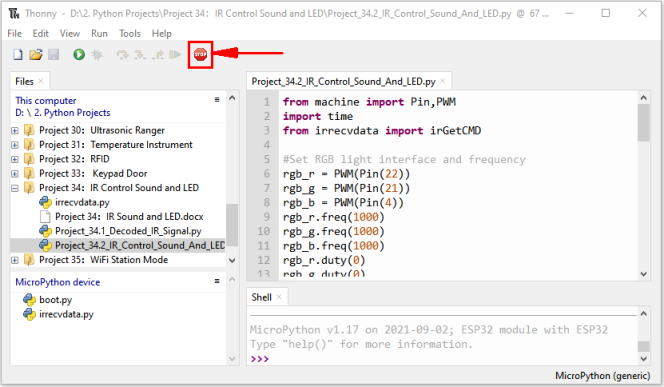
Task: Open This computer panel options menu
Action: pyautogui.click(x=217, y=100)
